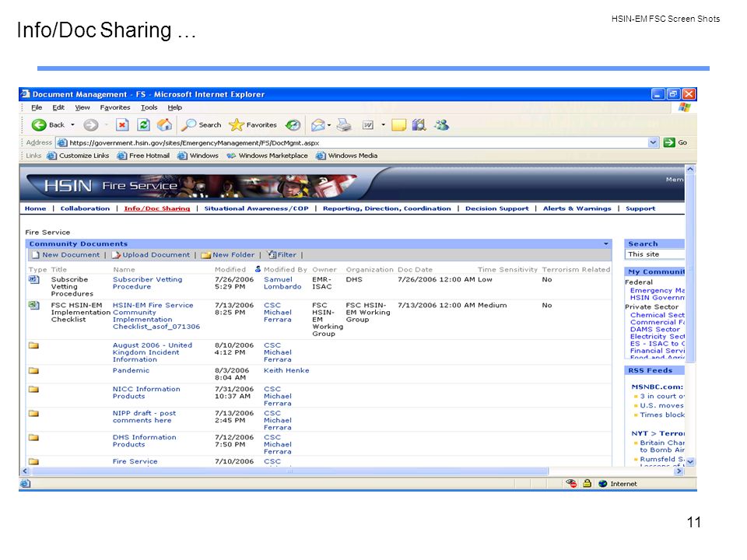Switch to the Collaboration tab
Viewport: 747px width, 560px height.
[x=86, y=208]
